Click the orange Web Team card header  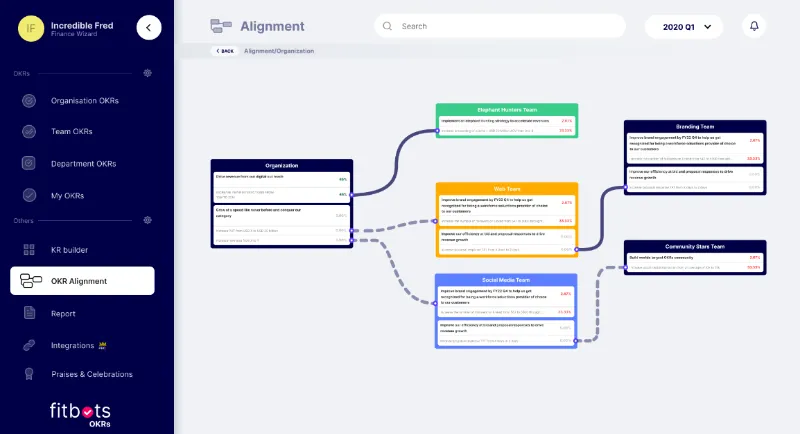pos(507,189)
